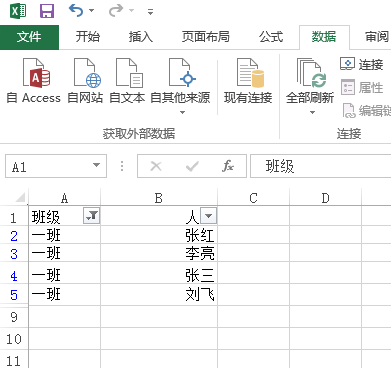The width and height of the screenshot is (391, 368).
Task: Open 自其他来源 data sources menu
Action: coord(180,86)
